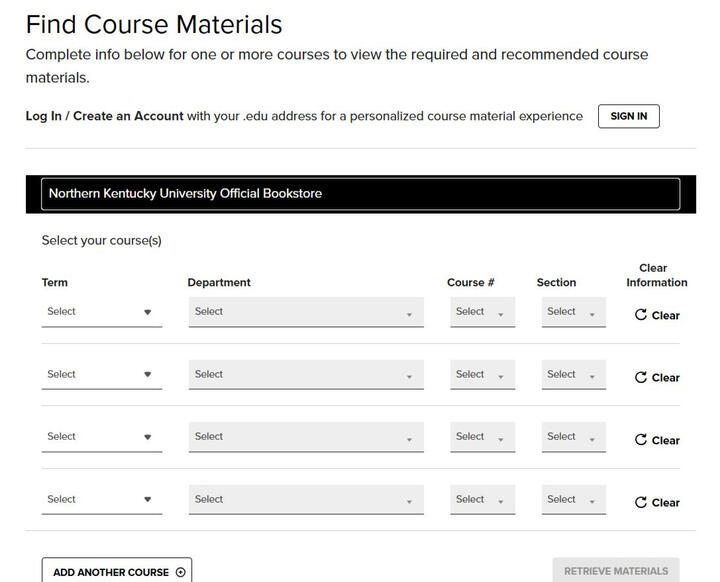Open the fourth row Section dropdown

pyautogui.click(x=574, y=499)
